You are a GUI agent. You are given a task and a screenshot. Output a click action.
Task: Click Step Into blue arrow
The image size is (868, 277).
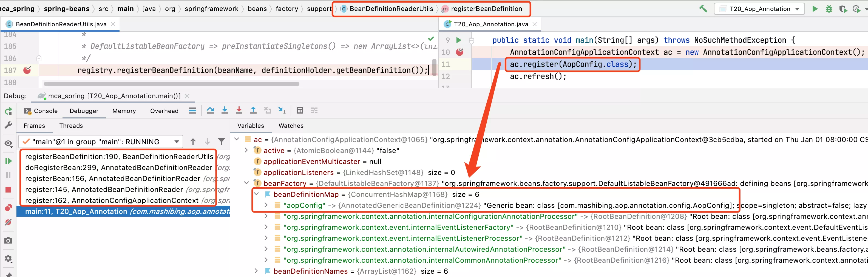click(225, 110)
